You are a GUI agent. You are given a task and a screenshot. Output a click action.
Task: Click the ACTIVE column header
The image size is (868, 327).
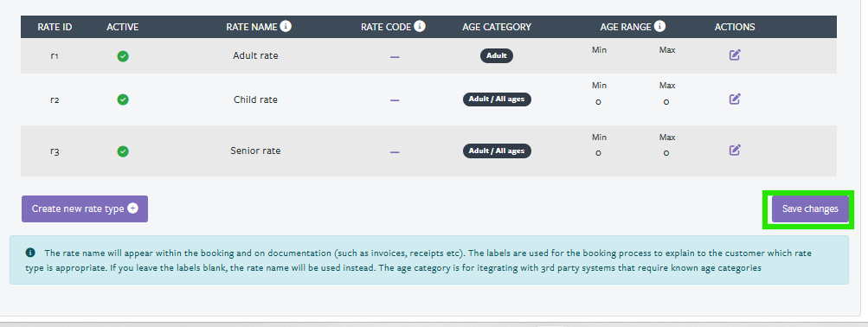[x=122, y=27]
